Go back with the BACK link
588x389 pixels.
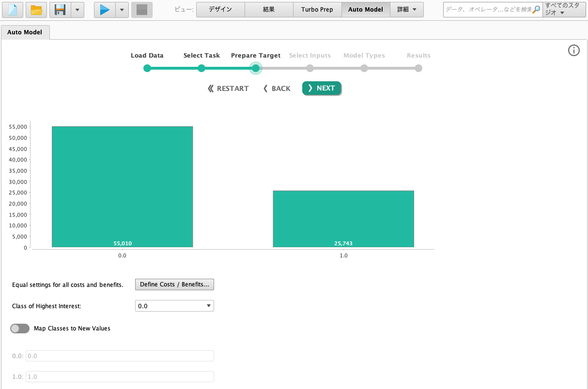point(277,89)
